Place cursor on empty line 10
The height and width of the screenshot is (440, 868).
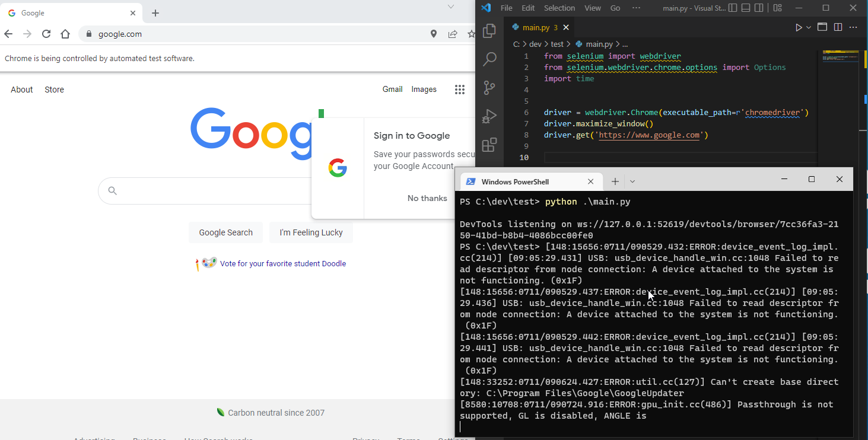point(679,157)
